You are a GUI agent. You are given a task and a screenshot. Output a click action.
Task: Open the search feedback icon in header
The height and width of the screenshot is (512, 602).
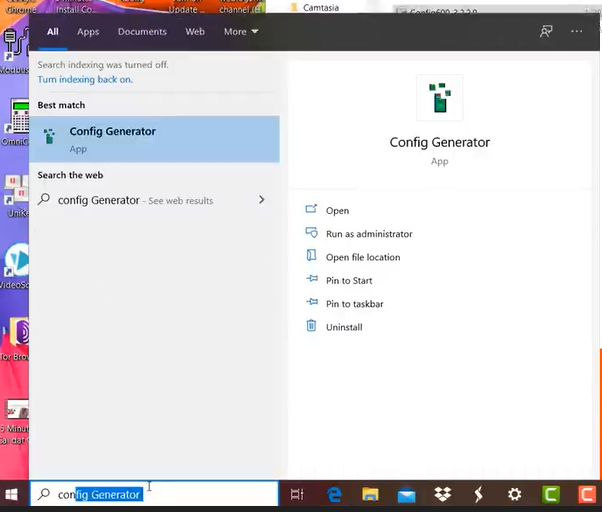click(546, 31)
